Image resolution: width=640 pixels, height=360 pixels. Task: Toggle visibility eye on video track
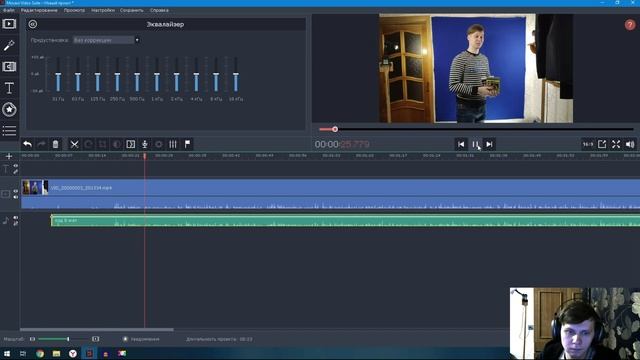(16, 191)
